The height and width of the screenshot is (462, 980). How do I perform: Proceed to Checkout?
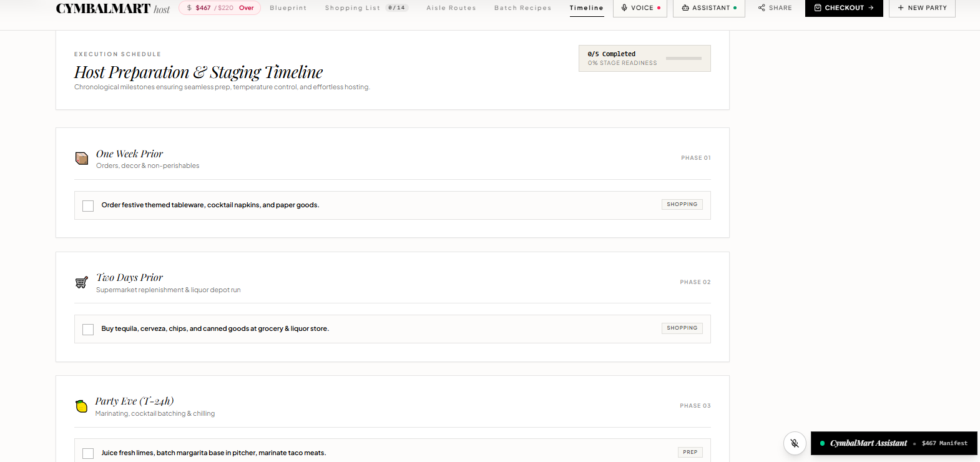point(844,8)
